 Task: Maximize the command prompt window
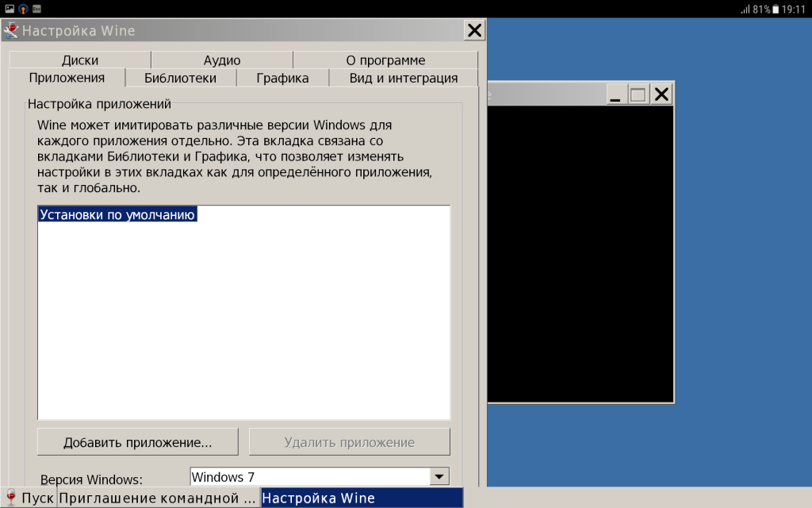pos(638,95)
